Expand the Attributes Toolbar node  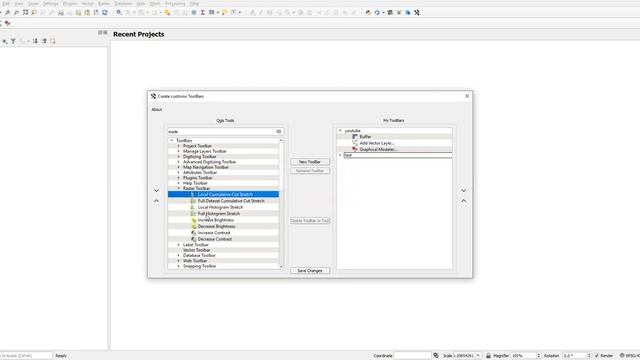click(178, 172)
